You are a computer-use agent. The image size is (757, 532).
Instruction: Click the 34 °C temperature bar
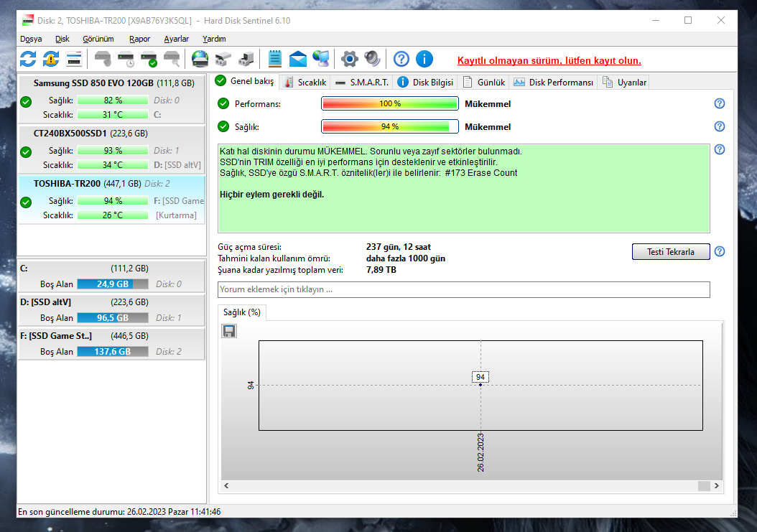click(113, 165)
